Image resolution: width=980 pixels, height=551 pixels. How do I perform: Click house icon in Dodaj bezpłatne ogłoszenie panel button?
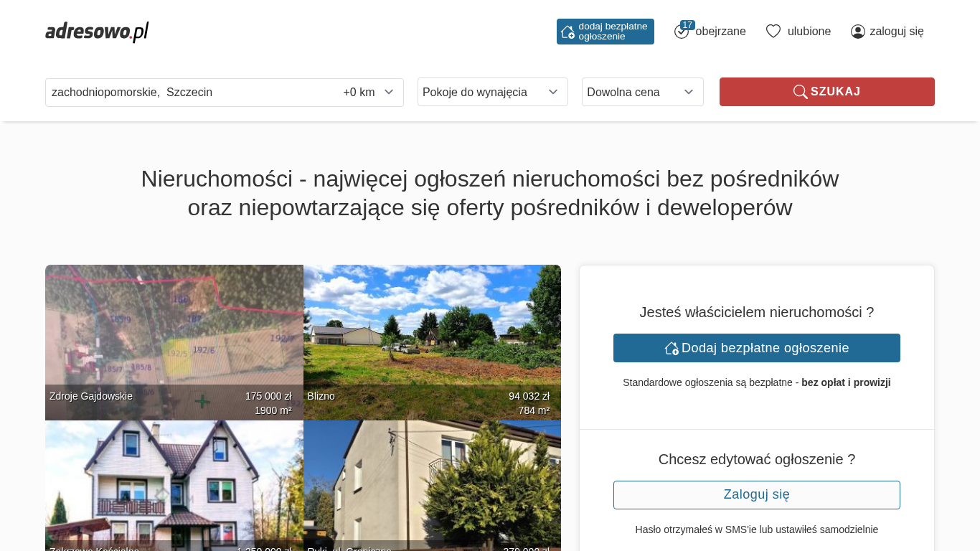point(672,348)
